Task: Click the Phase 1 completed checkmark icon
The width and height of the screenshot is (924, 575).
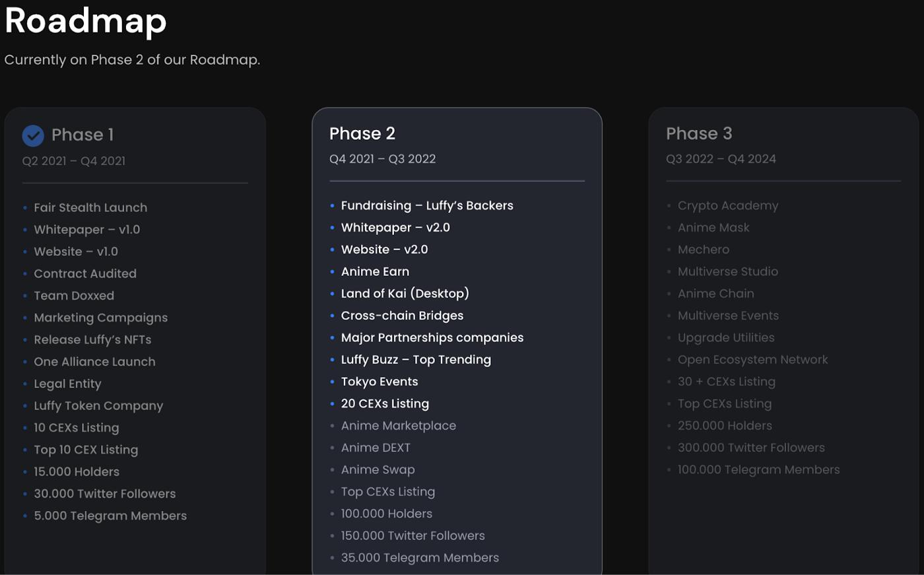Action: point(33,135)
